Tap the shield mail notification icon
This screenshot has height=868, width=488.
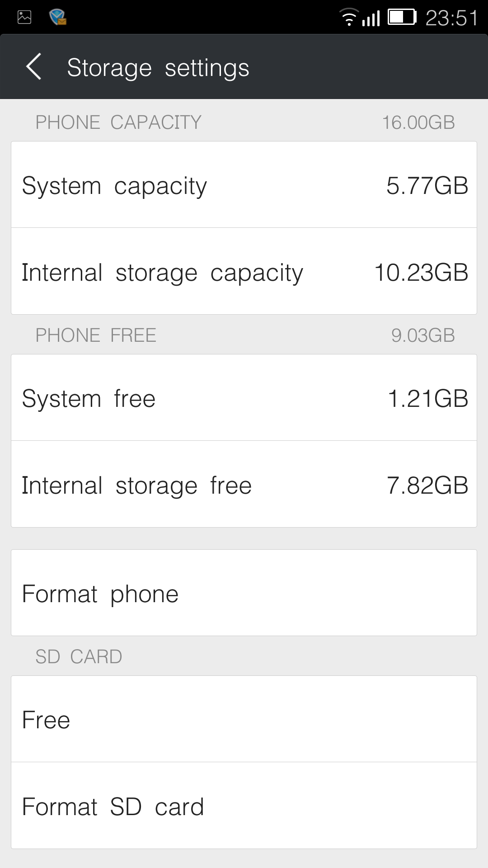(57, 17)
